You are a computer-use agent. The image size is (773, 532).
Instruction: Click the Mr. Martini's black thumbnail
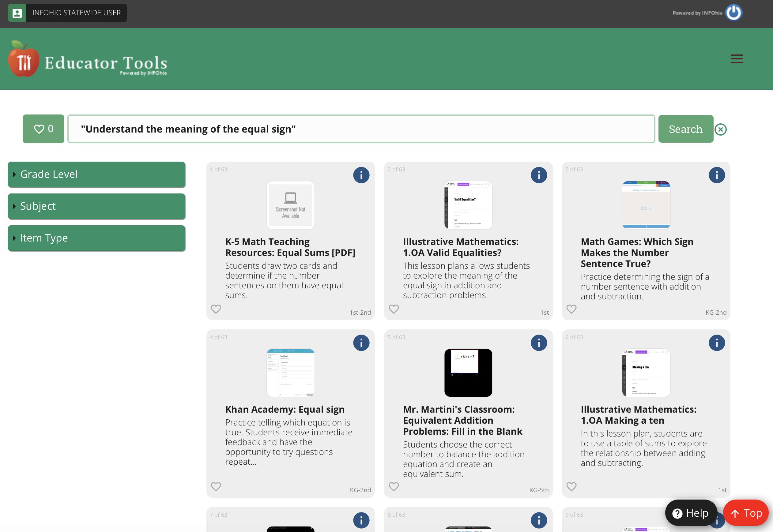pyautogui.click(x=468, y=373)
